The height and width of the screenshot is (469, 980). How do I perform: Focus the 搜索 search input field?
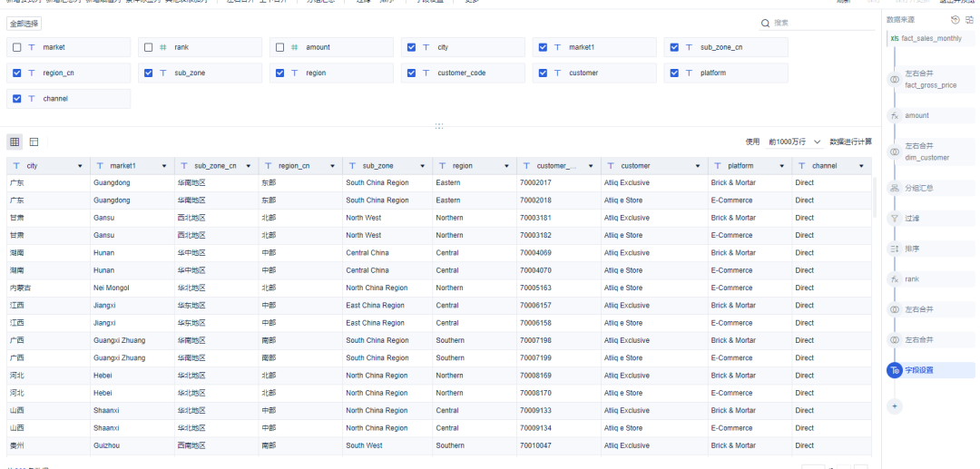tap(823, 23)
